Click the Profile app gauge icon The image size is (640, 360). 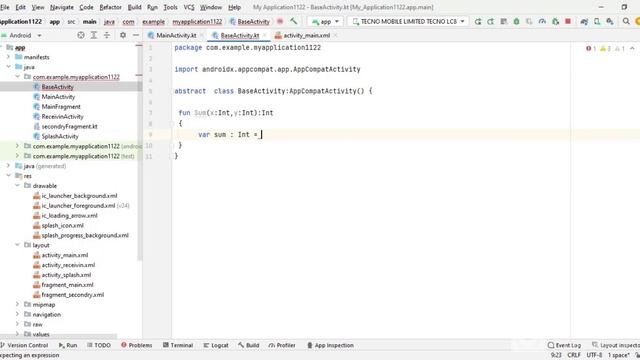(542, 21)
